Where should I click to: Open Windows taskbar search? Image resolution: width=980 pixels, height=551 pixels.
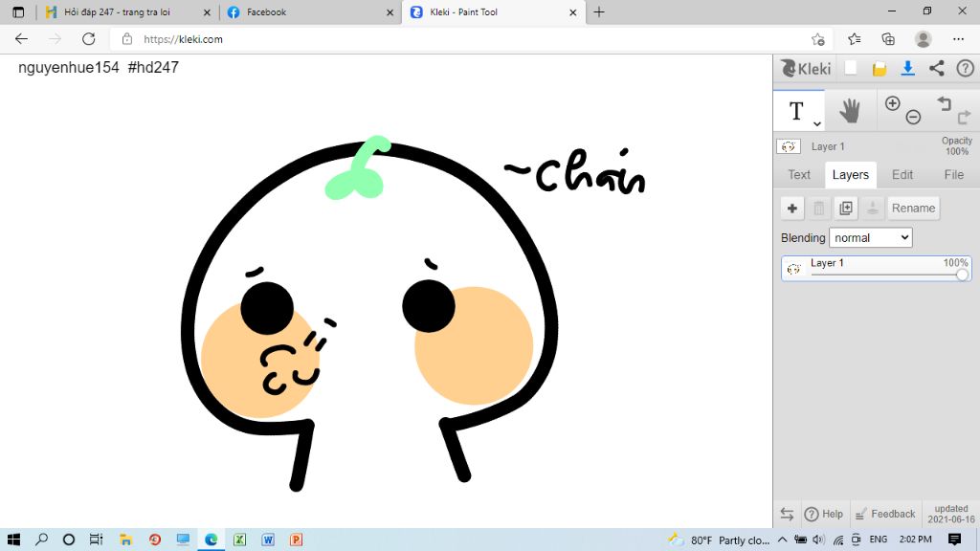pos(41,540)
